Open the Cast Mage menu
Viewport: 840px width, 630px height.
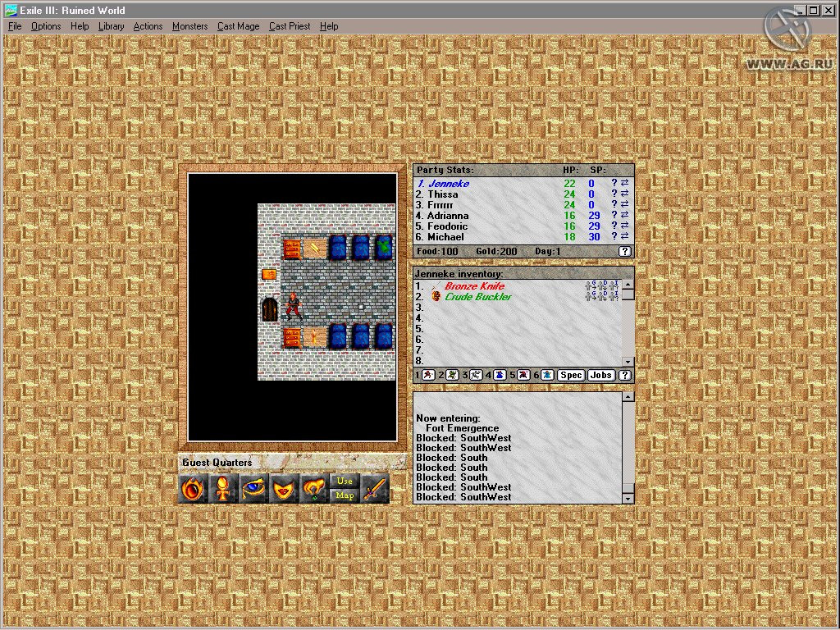pos(239,26)
